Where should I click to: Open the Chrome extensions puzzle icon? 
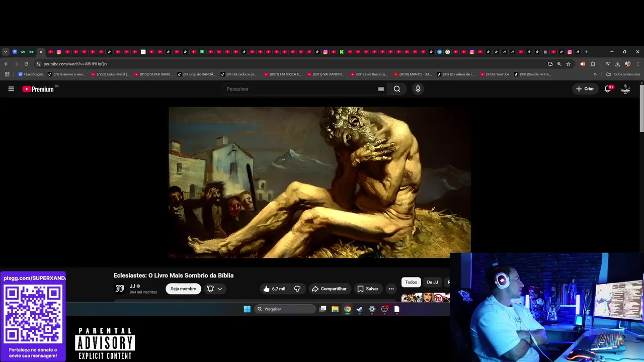click(x=593, y=64)
